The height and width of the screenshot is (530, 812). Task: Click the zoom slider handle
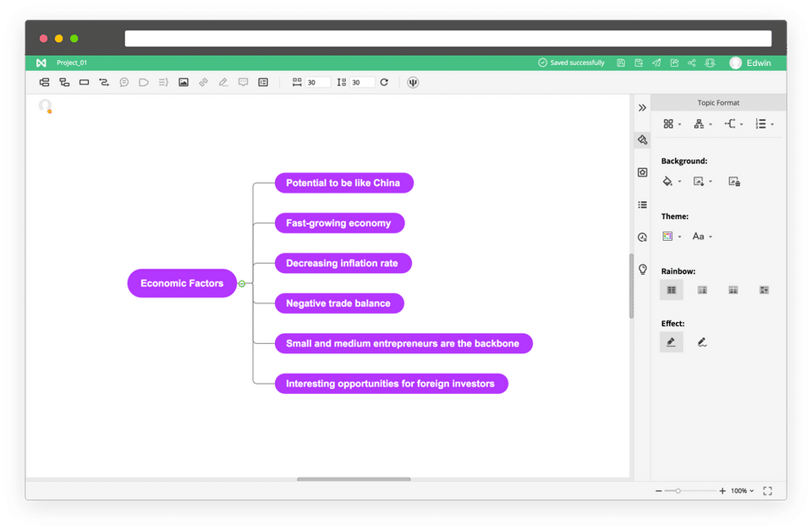coord(678,490)
